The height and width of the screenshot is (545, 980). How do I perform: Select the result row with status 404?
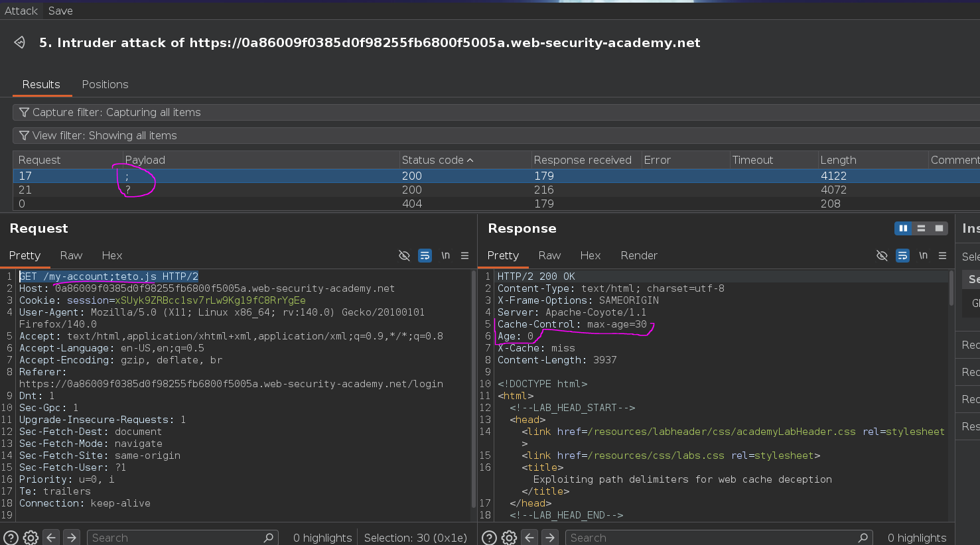(x=496, y=204)
